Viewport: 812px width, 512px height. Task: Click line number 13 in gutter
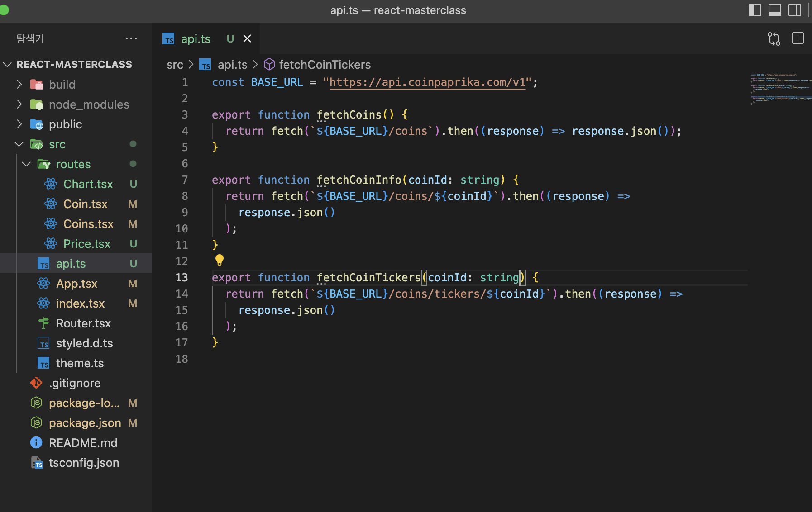182,277
